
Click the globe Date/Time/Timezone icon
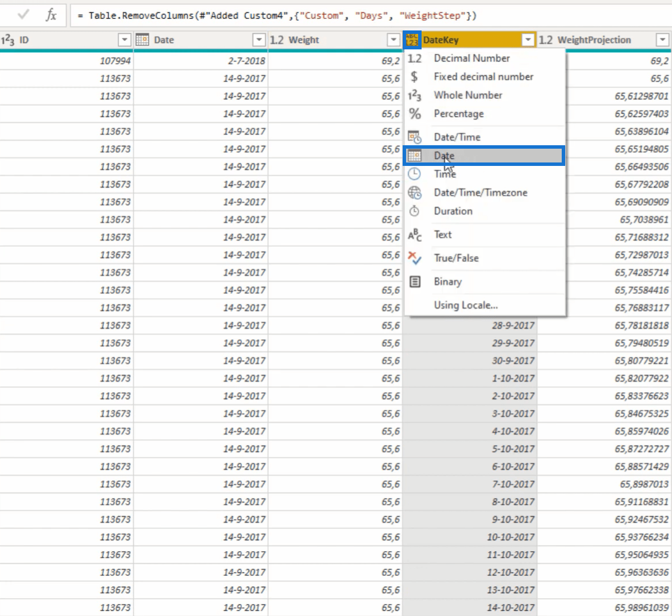(x=415, y=193)
